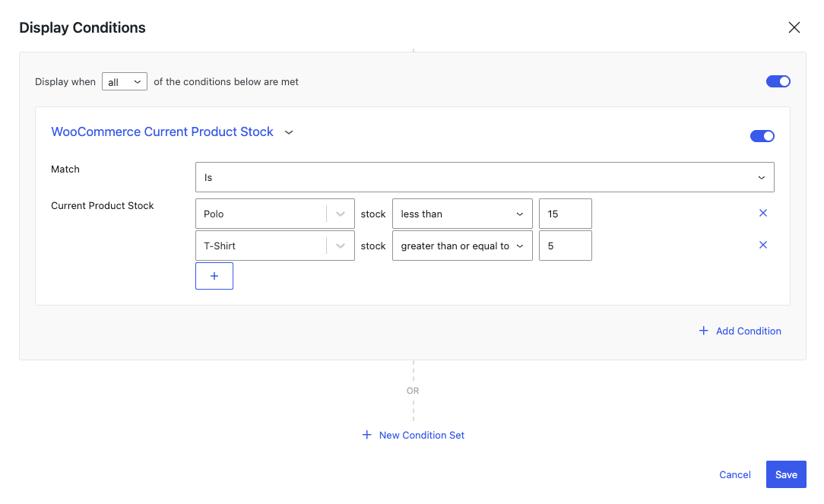
Task: Remove the T-Shirt stock row
Action: 763,245
